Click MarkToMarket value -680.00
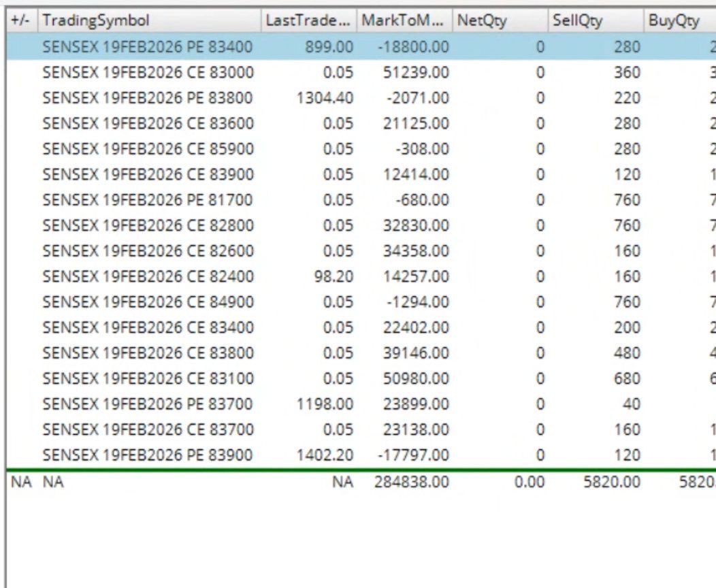The image size is (716, 588). (x=423, y=200)
